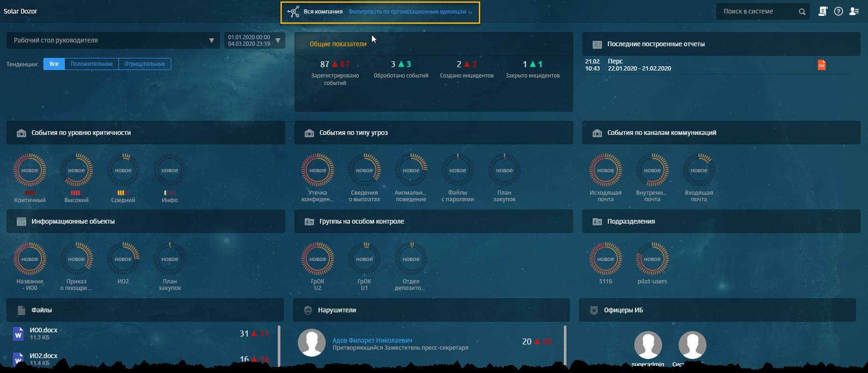Click the События по каналам коммуникаций panel icon
The width and height of the screenshot is (868, 373).
tap(597, 133)
